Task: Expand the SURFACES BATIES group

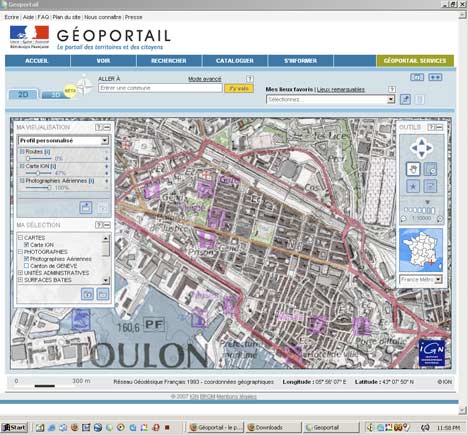Action: (20, 280)
